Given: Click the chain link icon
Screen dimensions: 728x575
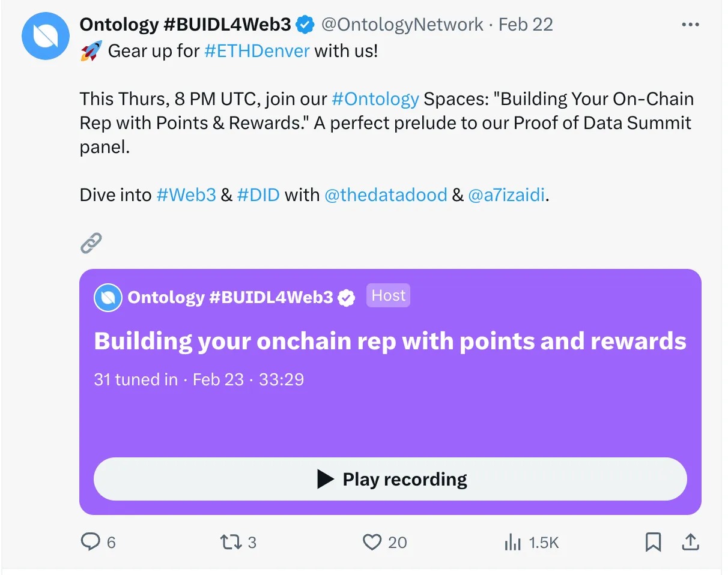Looking at the screenshot, I should point(91,243).
